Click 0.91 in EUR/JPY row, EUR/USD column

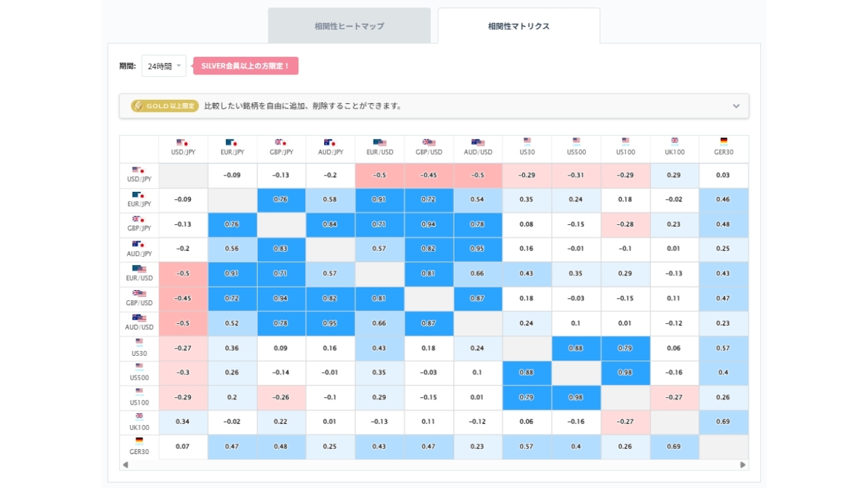(380, 200)
